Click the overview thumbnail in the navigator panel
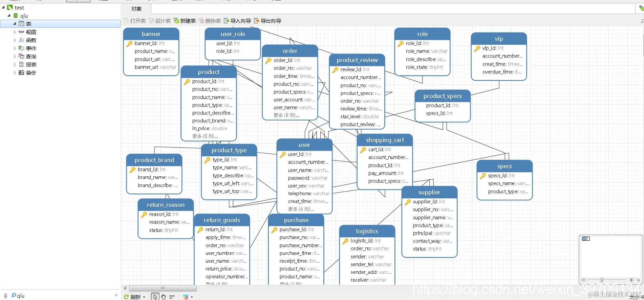Image resolution: width=644 pixels, height=300 pixels. (x=586, y=239)
